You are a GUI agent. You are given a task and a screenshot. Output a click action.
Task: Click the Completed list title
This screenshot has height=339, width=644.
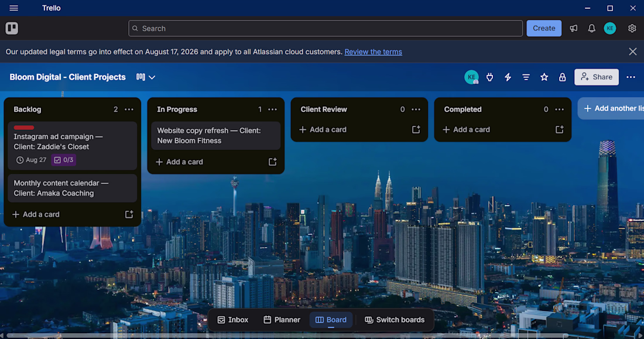tap(463, 109)
